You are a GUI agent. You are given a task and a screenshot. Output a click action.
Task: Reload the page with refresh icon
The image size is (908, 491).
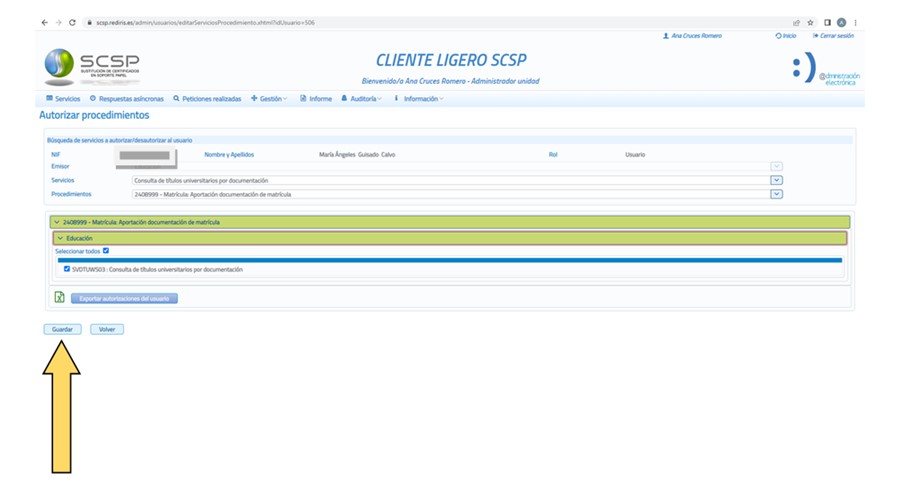(x=72, y=23)
